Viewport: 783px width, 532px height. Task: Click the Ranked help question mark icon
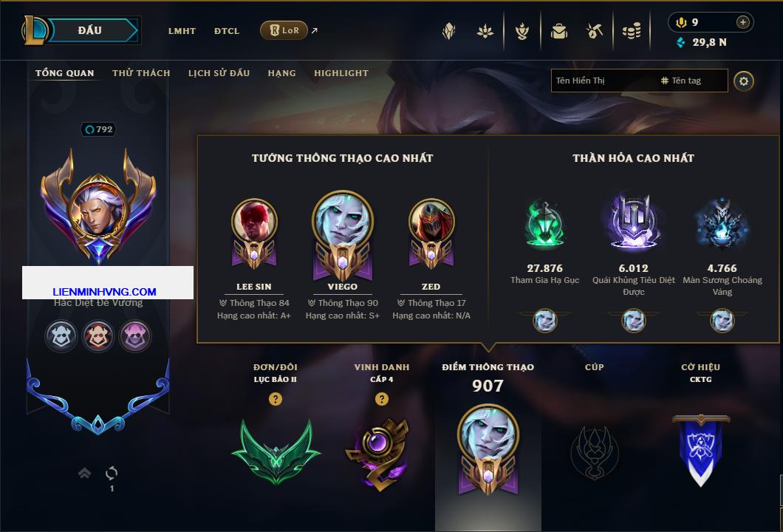[275, 398]
